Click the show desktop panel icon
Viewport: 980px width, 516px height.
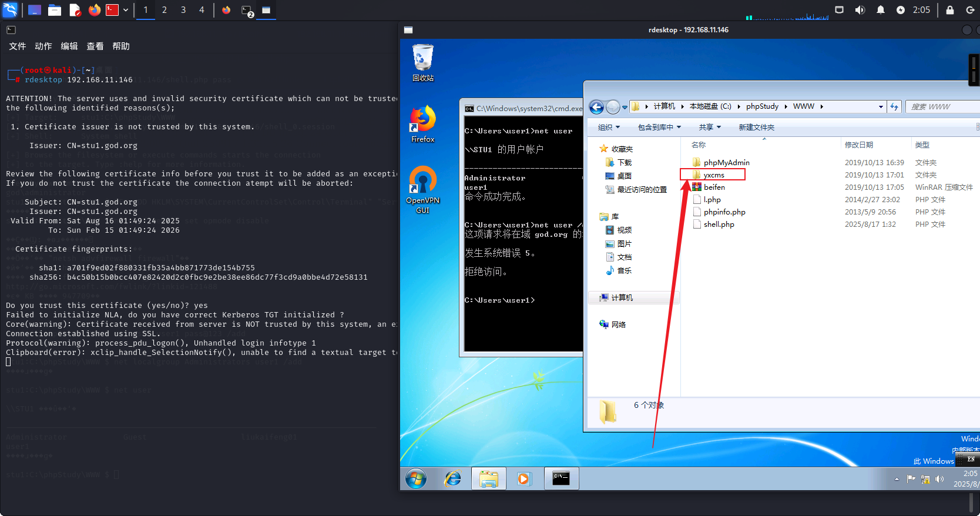click(x=35, y=10)
